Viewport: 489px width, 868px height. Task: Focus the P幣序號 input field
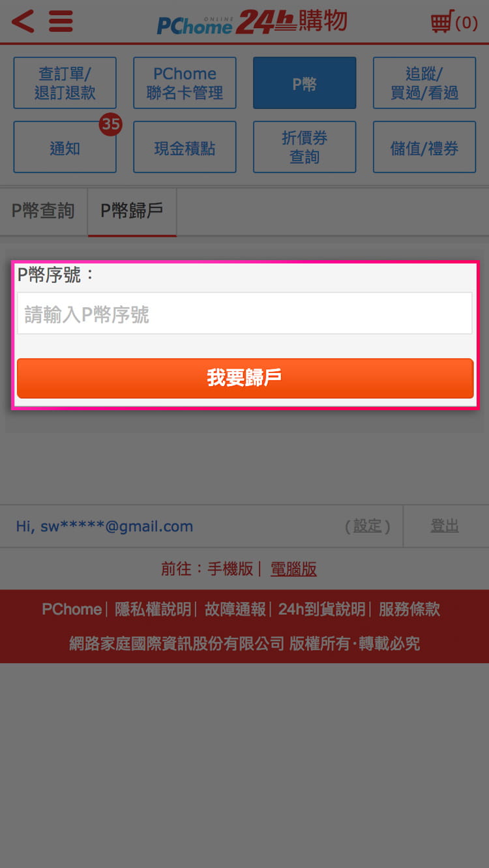(x=244, y=314)
